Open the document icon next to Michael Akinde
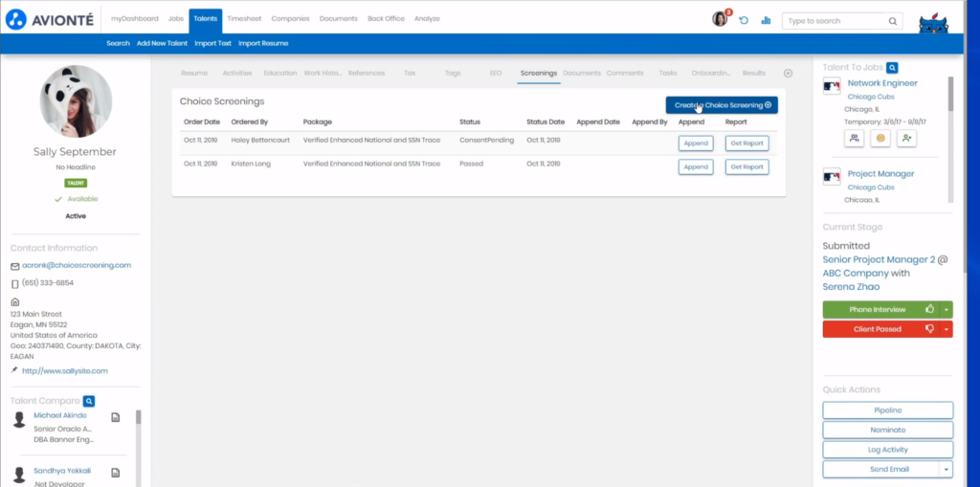This screenshot has width=980, height=487. point(115,417)
